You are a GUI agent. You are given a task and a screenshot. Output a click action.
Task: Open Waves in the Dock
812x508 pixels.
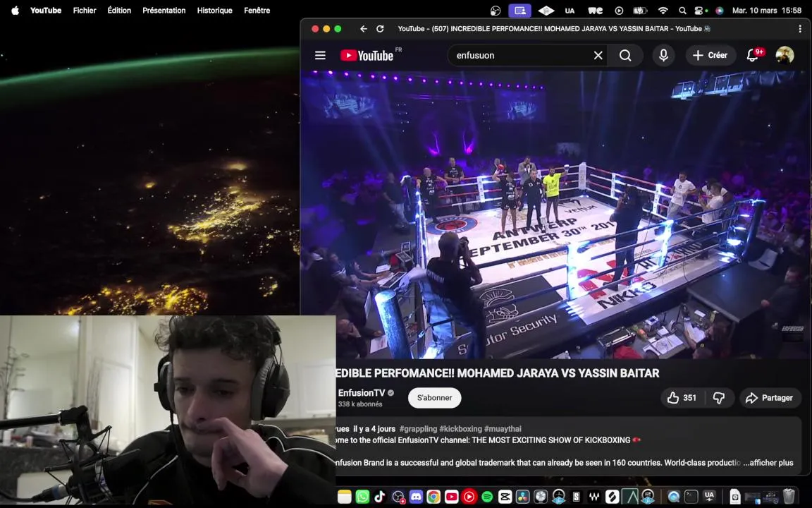tap(593, 497)
